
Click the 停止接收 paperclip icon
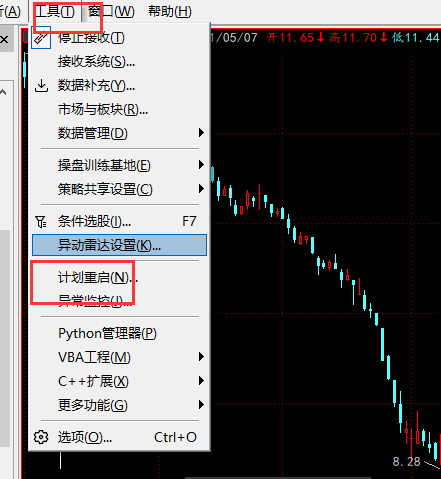point(41,38)
